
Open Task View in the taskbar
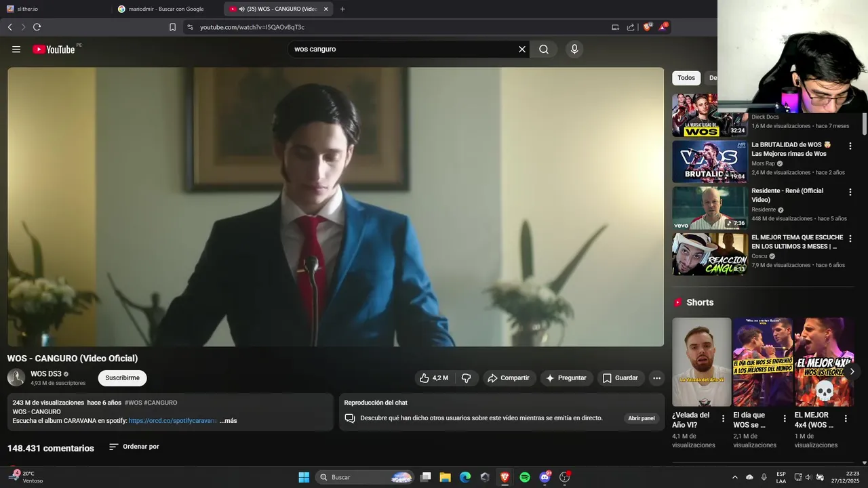(426, 477)
